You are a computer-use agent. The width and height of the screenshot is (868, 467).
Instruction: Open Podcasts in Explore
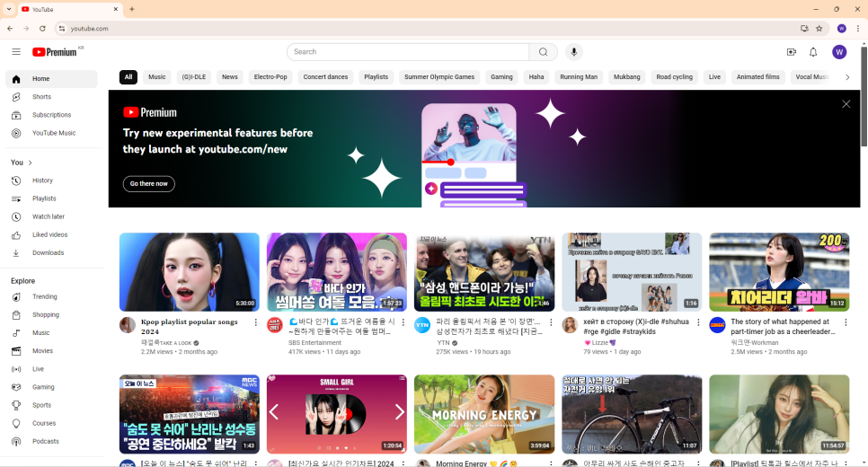point(51,442)
